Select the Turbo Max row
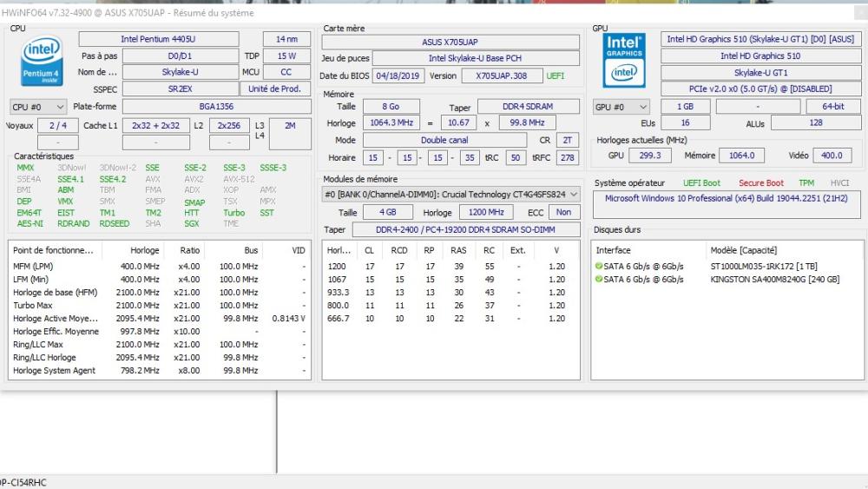The height and width of the screenshot is (489, 868). tap(160, 305)
